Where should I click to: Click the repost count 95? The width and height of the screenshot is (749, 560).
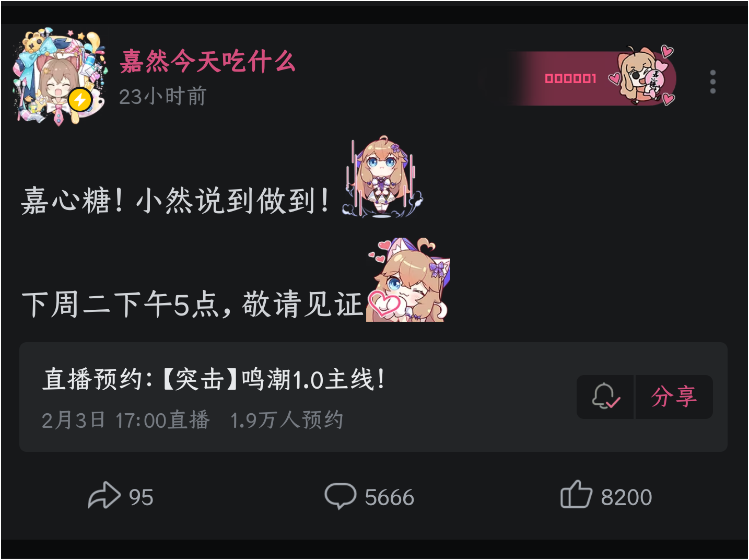click(x=141, y=497)
